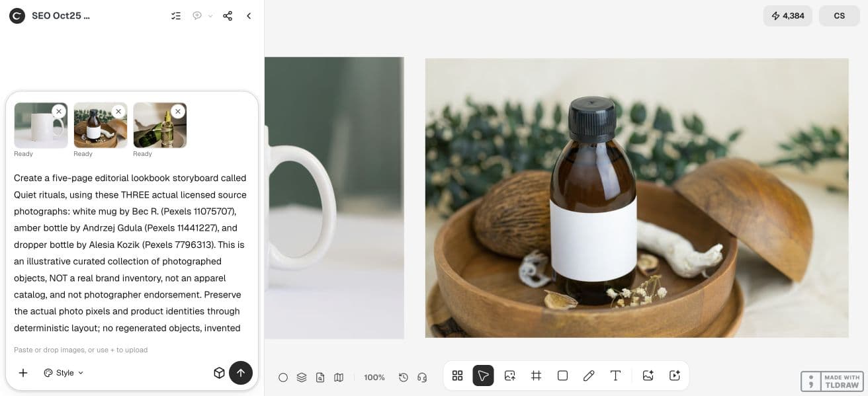
Task: Select the white mug thumbnail
Action: 40,125
